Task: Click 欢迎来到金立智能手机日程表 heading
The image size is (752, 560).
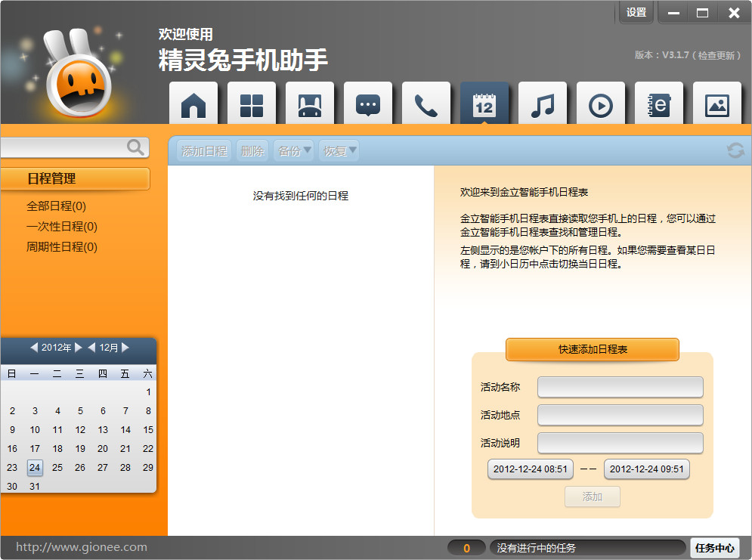Action: [524, 192]
